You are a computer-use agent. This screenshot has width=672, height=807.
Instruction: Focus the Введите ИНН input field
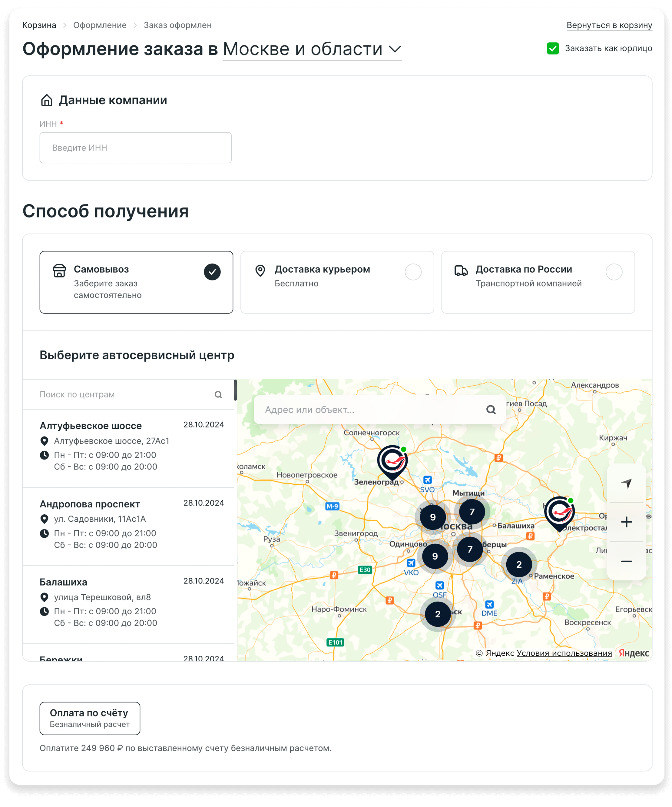pyautogui.click(x=135, y=148)
